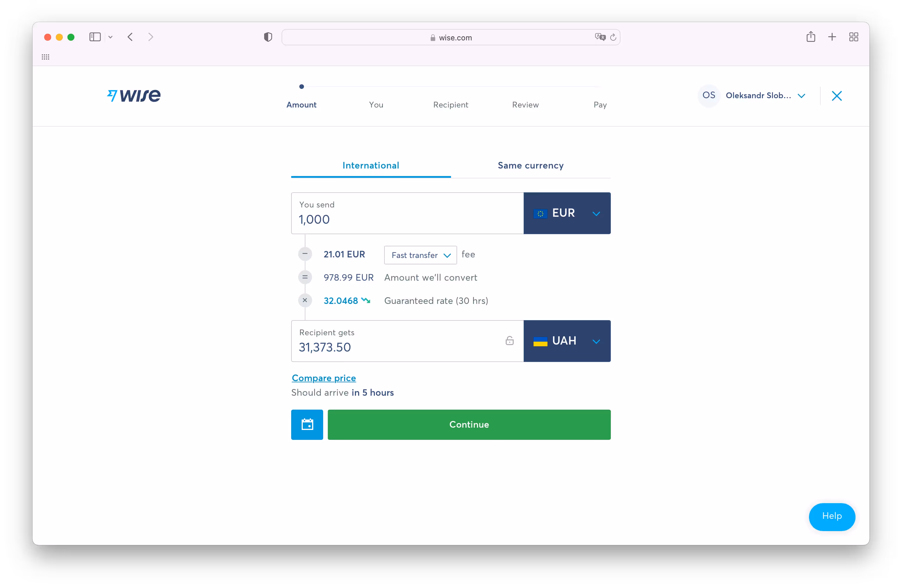Toggle the Safari sidebar

[x=95, y=37]
